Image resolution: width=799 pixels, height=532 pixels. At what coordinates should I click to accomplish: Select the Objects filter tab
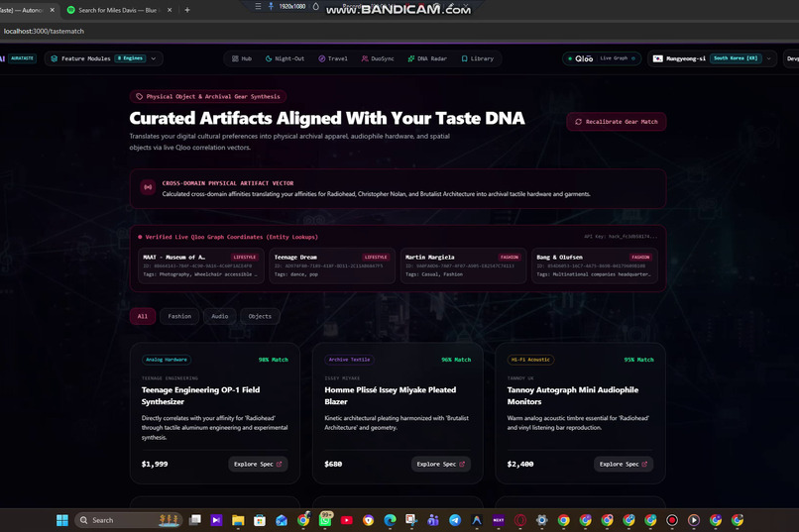pos(260,316)
